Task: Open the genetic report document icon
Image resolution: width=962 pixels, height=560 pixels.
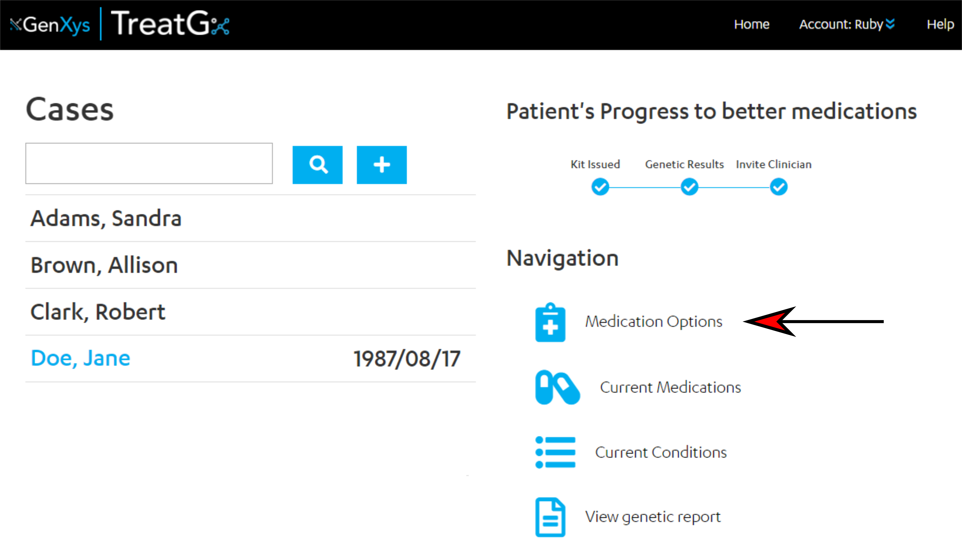Action: [550, 517]
